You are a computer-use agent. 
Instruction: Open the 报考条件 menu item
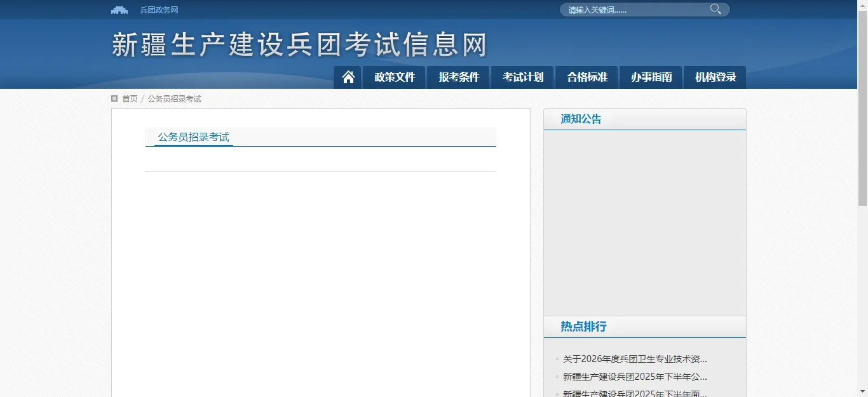(x=458, y=77)
